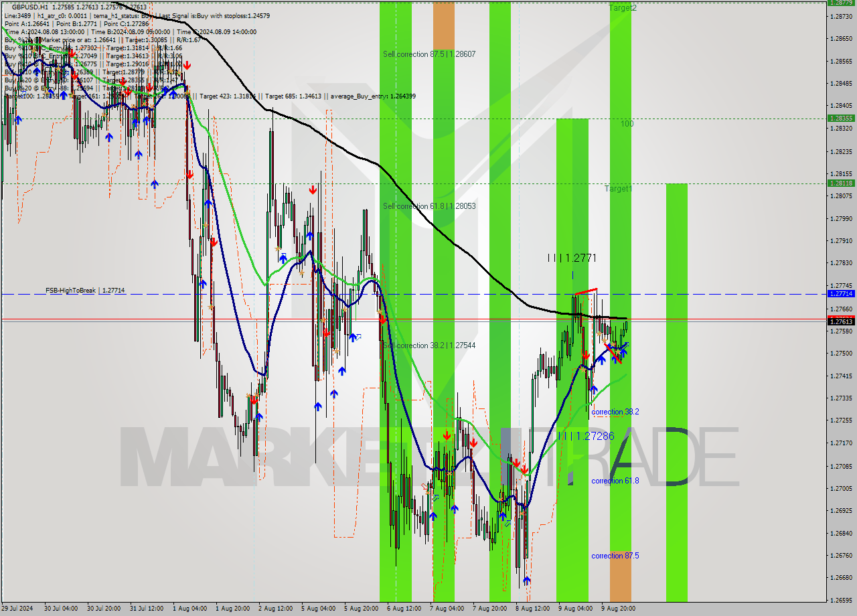Click the 1.27335 price axis label
This screenshot has height=616, width=857.
coord(840,398)
